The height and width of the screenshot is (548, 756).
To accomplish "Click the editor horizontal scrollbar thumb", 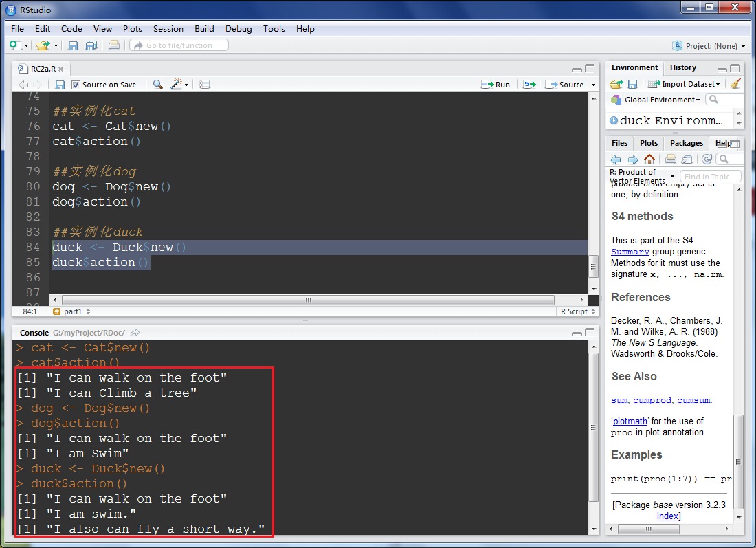I will pyautogui.click(x=308, y=300).
